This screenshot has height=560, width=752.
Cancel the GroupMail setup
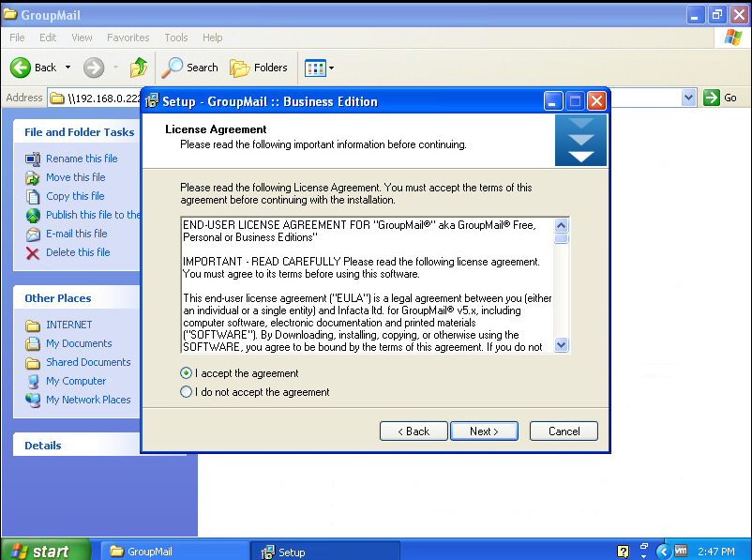[564, 431]
